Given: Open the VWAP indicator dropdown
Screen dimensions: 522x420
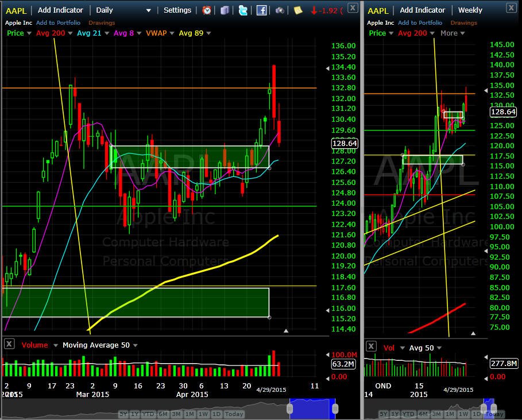Looking at the screenshot, I should 172,33.
